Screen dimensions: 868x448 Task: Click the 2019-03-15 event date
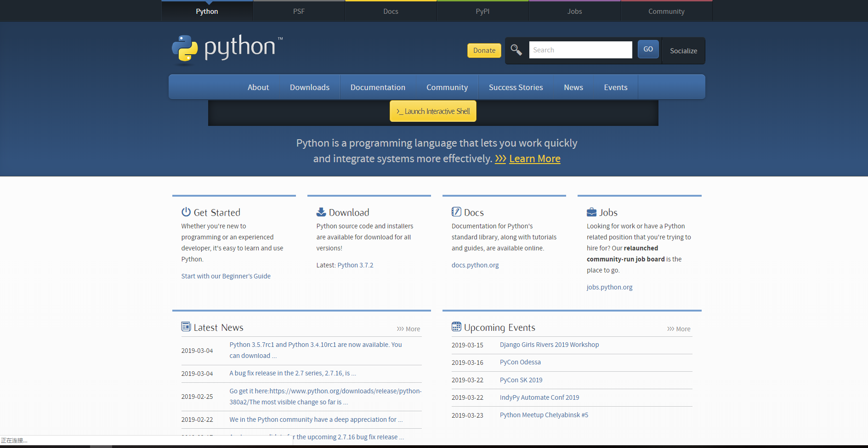[x=467, y=345]
